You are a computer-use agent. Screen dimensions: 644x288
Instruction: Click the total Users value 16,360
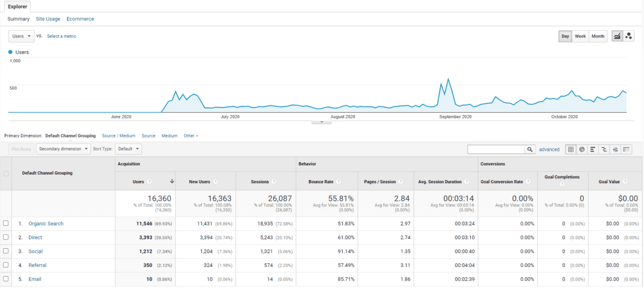tap(159, 199)
